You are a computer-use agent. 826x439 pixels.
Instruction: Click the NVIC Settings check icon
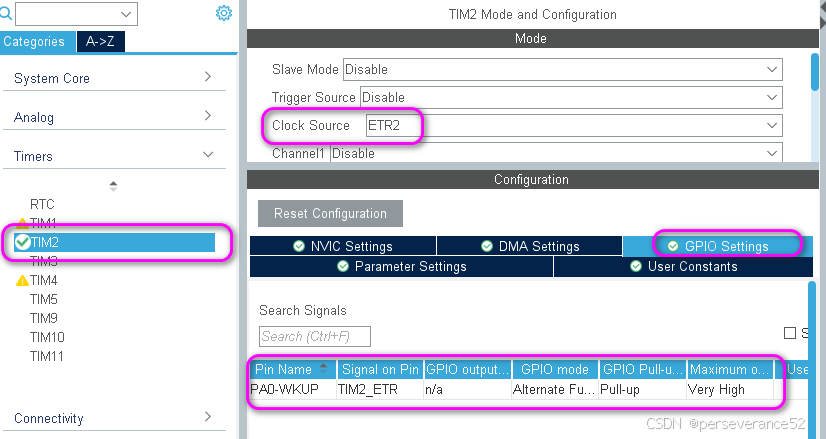[299, 247]
